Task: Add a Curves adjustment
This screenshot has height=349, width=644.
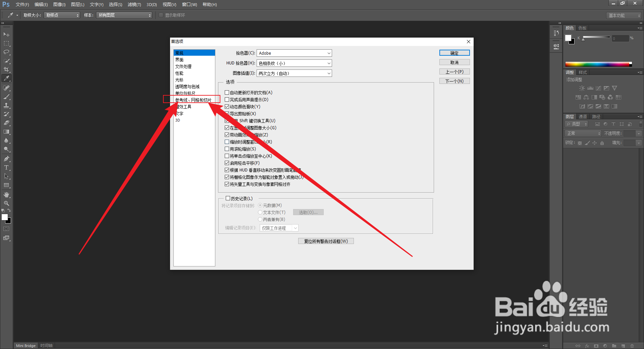Action: (598, 88)
